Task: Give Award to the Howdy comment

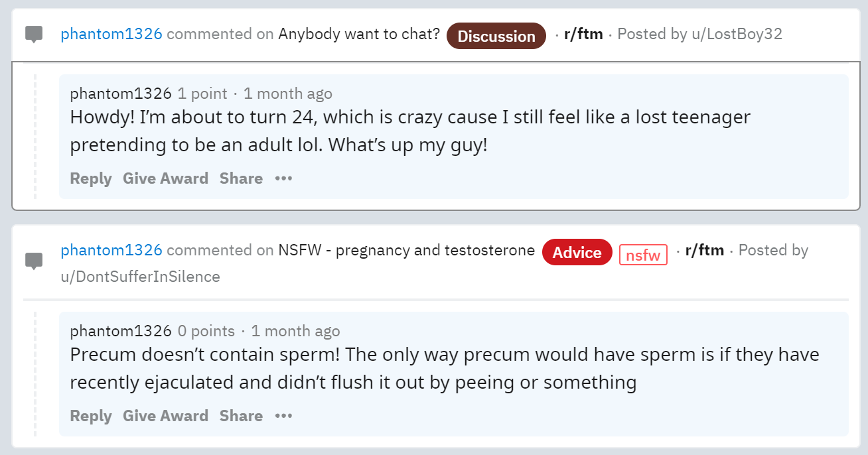Action: [165, 178]
